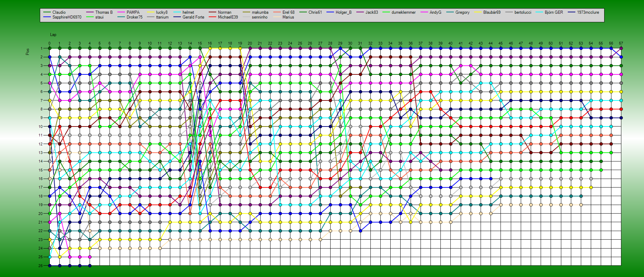Select position 1 on the Pos axis
This screenshot has width=644, height=277.
pos(41,48)
